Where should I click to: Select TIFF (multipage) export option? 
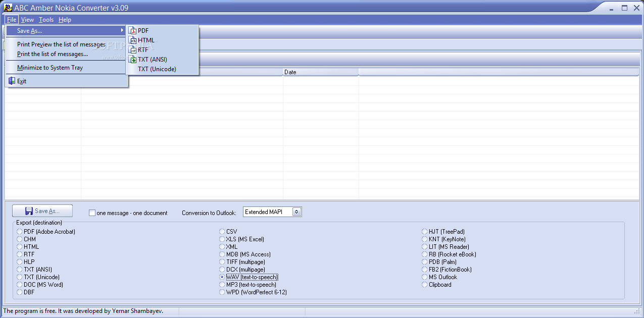pyautogui.click(x=242, y=262)
